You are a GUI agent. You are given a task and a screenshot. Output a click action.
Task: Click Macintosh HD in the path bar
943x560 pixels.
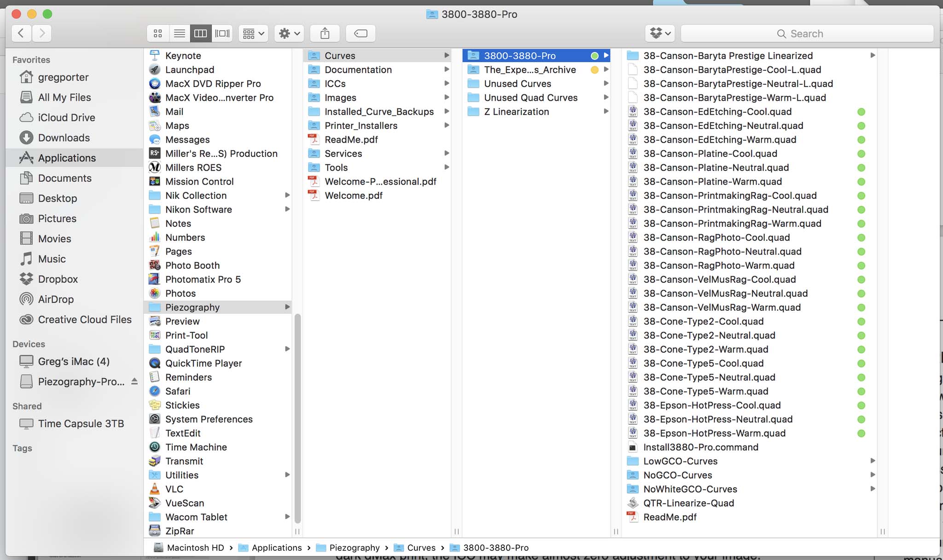(x=195, y=548)
